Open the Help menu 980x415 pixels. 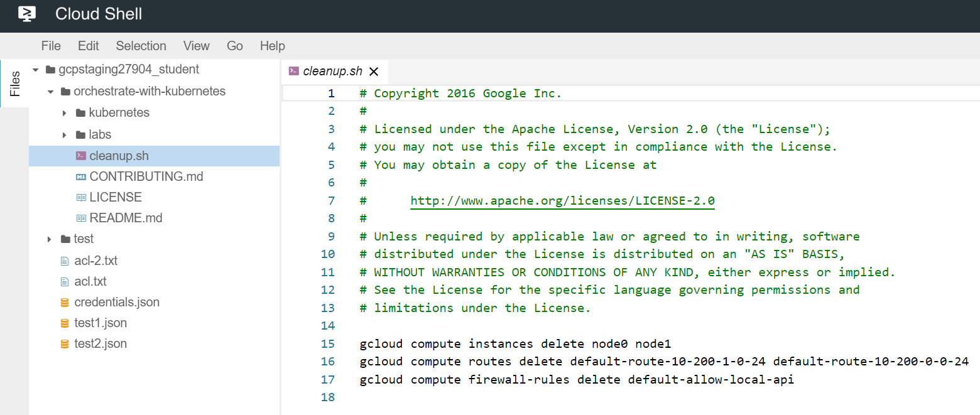point(272,46)
